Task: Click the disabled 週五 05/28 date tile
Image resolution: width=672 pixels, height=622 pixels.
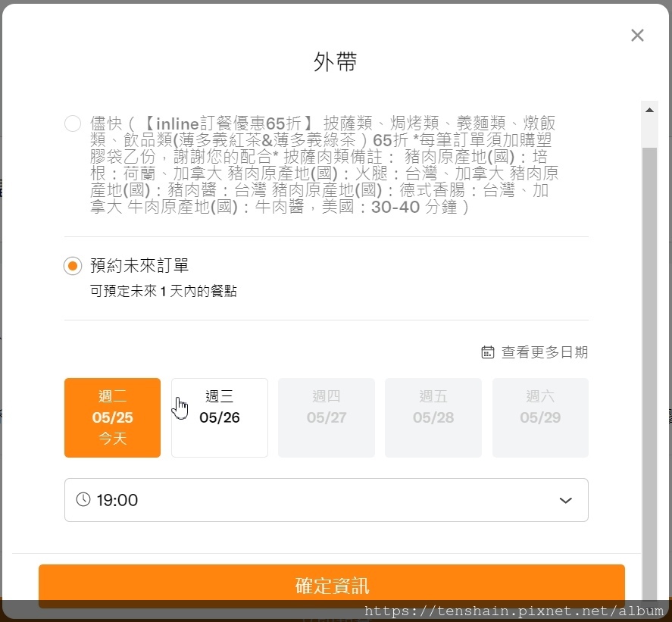Action: (433, 417)
